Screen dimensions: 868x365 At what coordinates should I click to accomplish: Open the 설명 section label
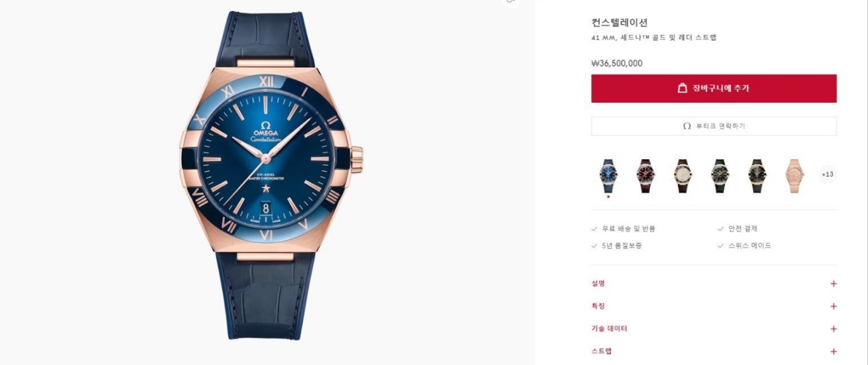[598, 284]
